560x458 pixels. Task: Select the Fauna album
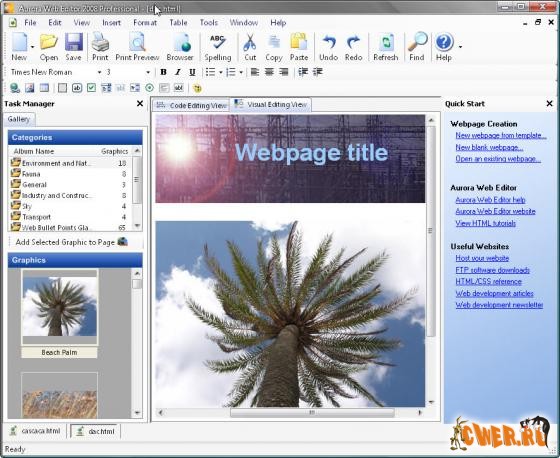click(70, 174)
